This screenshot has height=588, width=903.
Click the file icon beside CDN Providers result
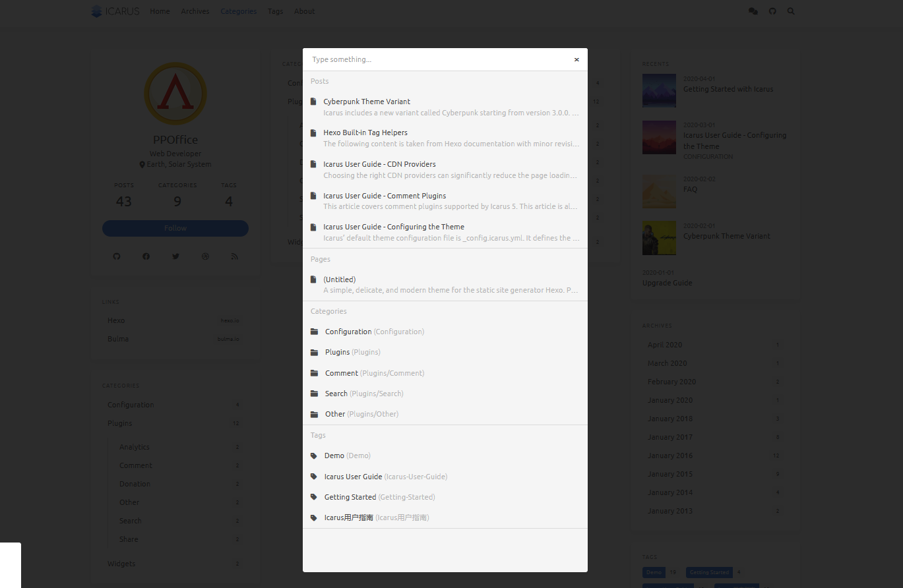[x=313, y=164]
